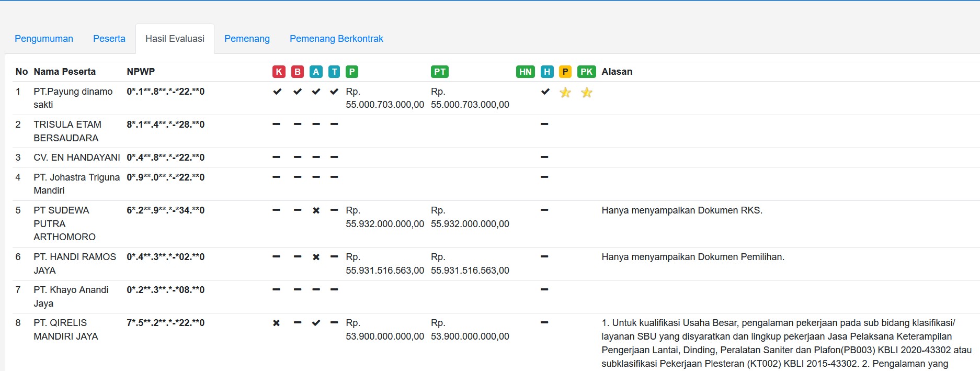The image size is (980, 371).
Task: Select participant PT. QIRELIS MANDIRI JAYA
Action: [x=66, y=330]
